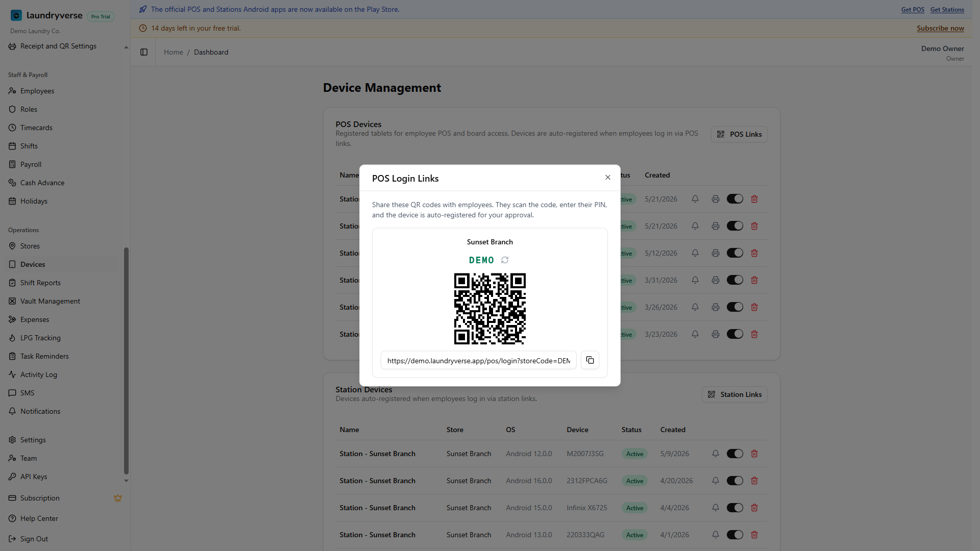Open Activity Log page

(x=61, y=374)
